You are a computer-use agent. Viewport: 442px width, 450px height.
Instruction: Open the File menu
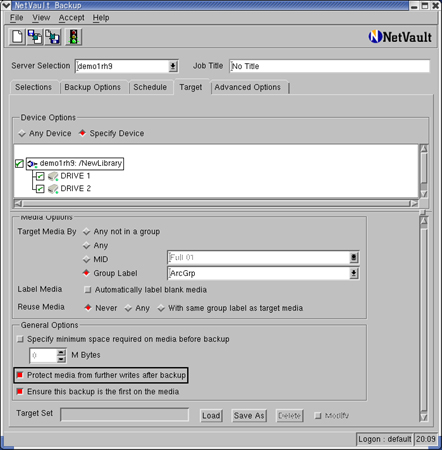(16, 18)
